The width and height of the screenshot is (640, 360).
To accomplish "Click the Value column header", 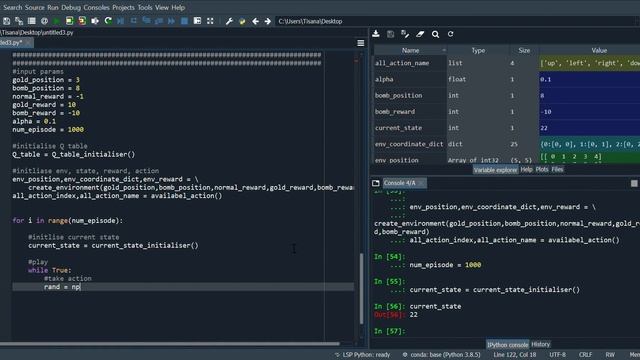I will [599, 50].
